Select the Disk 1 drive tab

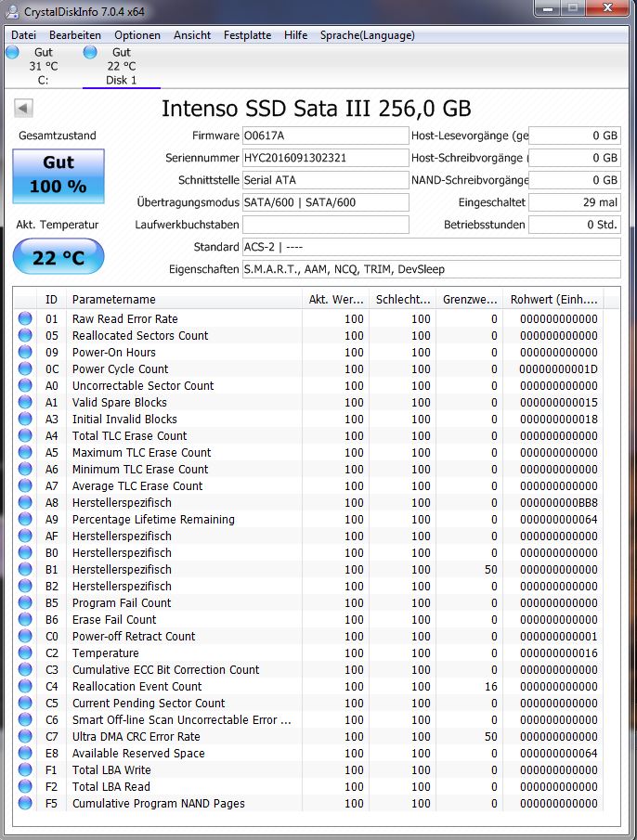[121, 66]
